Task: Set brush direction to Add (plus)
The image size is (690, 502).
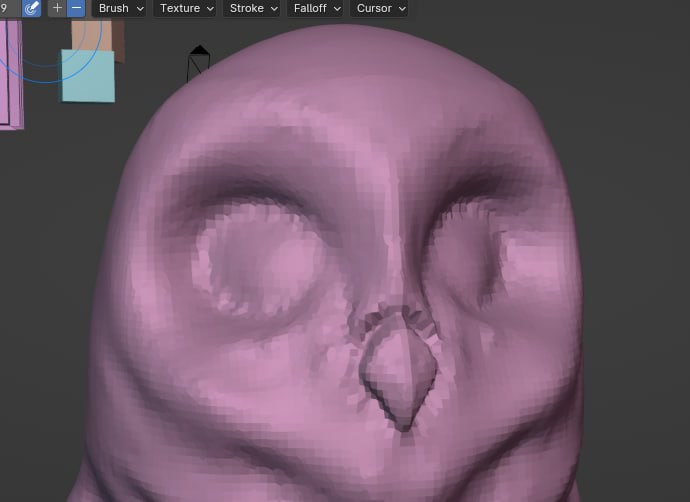Action: (57, 8)
